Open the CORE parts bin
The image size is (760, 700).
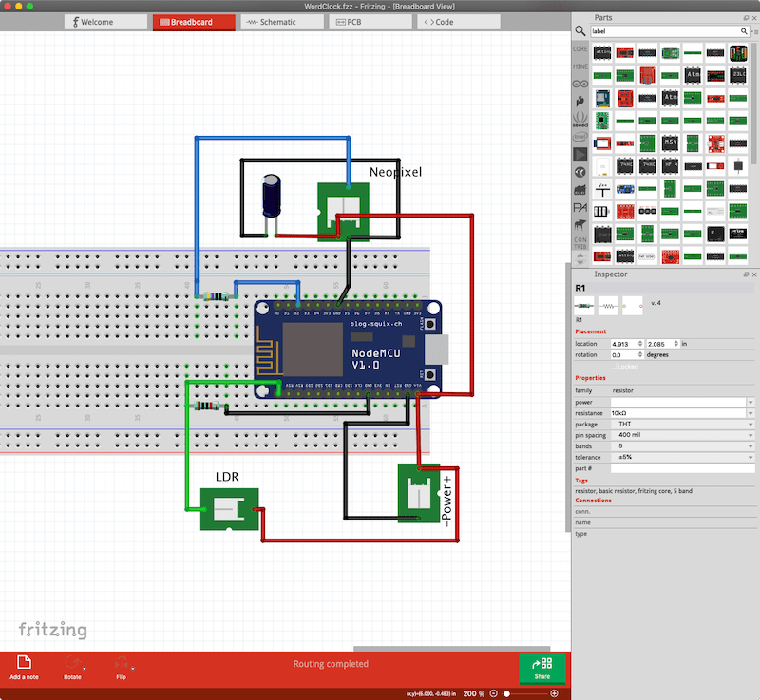[580, 49]
